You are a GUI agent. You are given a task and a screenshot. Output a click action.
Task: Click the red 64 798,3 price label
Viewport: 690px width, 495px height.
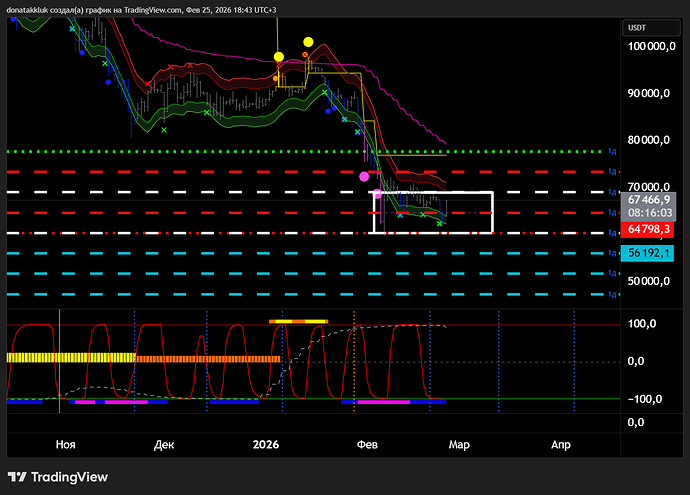click(x=649, y=230)
